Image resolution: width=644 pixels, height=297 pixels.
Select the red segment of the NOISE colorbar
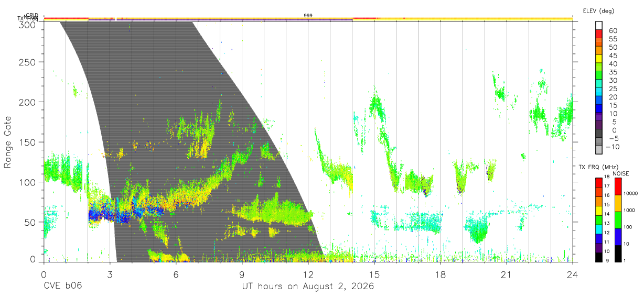[x=618, y=186]
